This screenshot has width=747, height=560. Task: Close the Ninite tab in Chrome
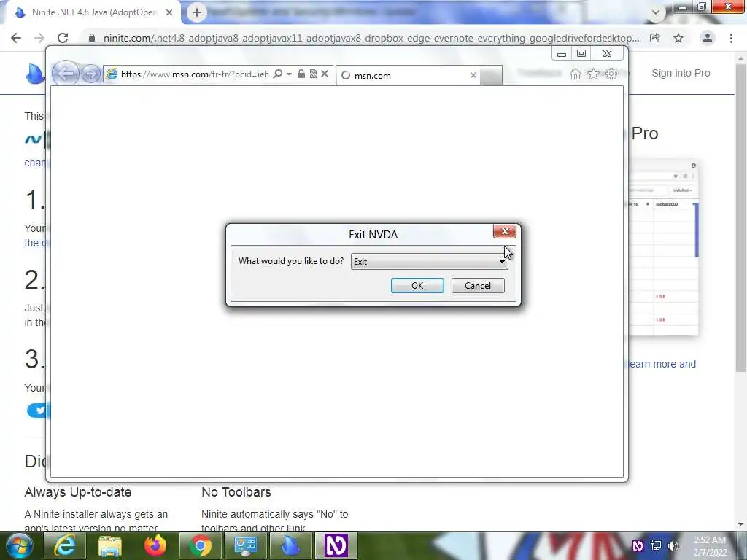click(169, 12)
